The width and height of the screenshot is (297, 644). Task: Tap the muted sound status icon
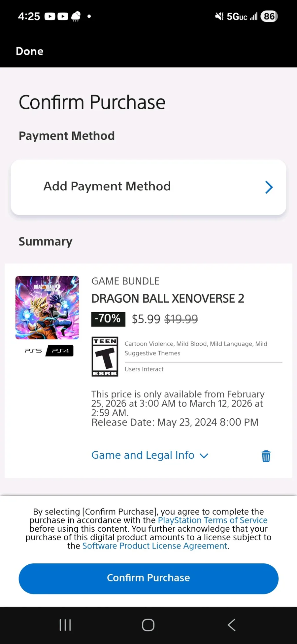pyautogui.click(x=219, y=16)
